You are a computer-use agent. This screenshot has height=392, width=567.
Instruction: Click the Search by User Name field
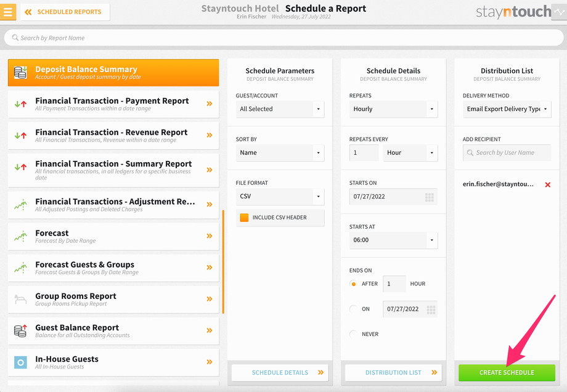tap(507, 153)
